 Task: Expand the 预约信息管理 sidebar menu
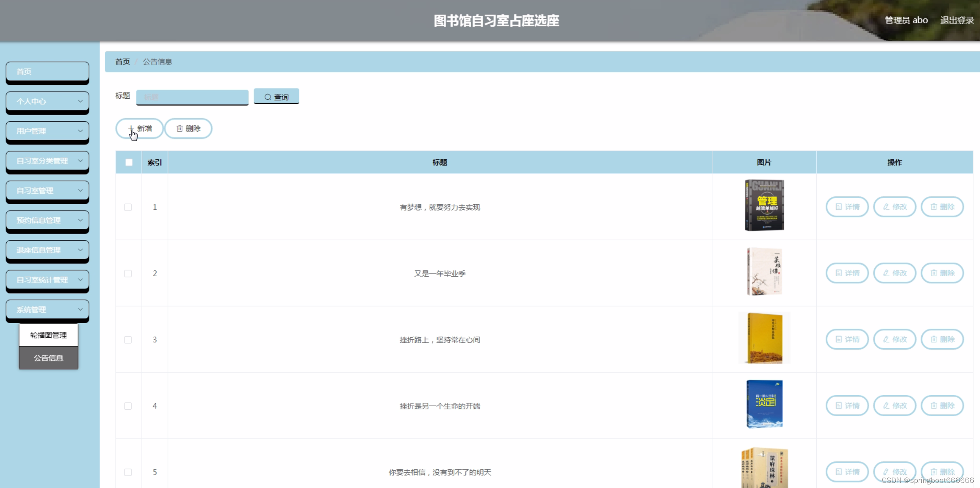pyautogui.click(x=47, y=220)
